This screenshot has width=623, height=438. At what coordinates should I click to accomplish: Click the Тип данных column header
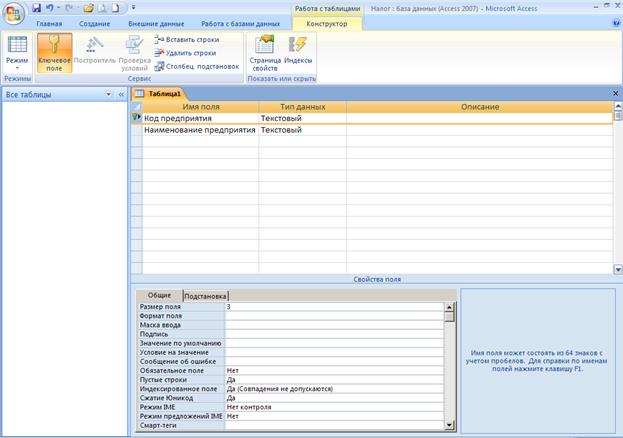tap(302, 107)
